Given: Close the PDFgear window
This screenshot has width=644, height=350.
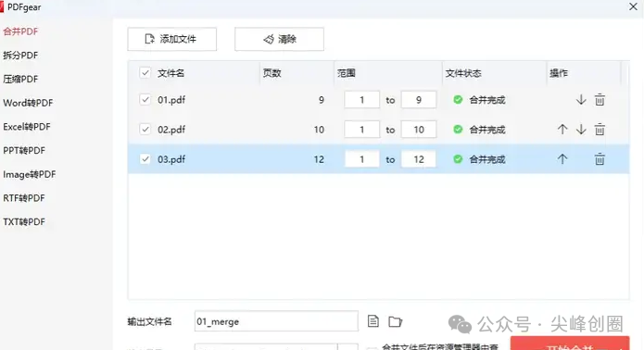Looking at the screenshot, I should point(633,6).
